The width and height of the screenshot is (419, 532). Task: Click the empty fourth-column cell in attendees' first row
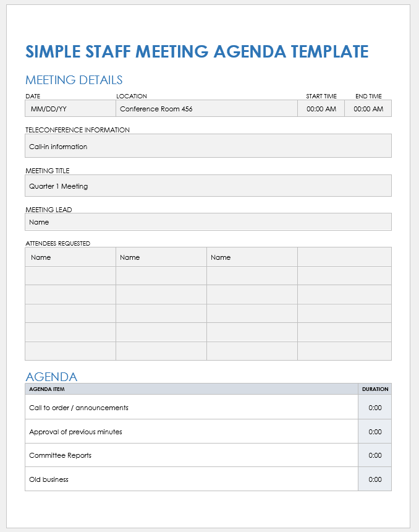pyautogui.click(x=344, y=257)
